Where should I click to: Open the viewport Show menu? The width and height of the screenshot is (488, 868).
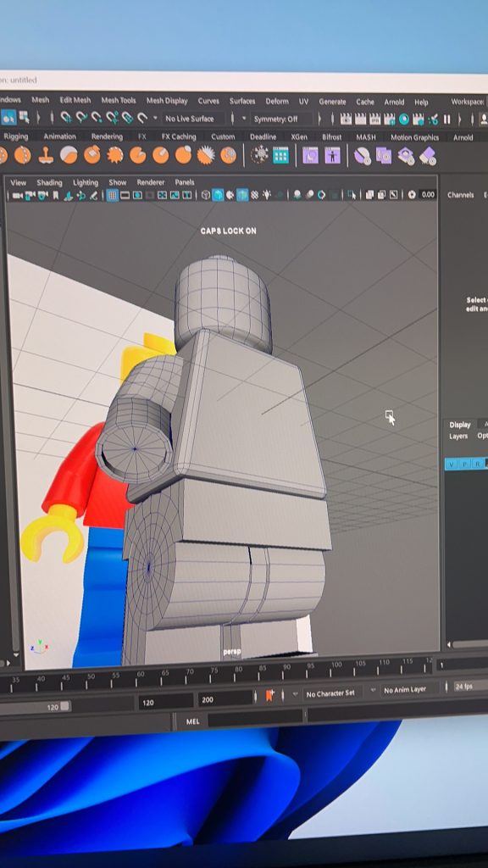[x=117, y=182]
